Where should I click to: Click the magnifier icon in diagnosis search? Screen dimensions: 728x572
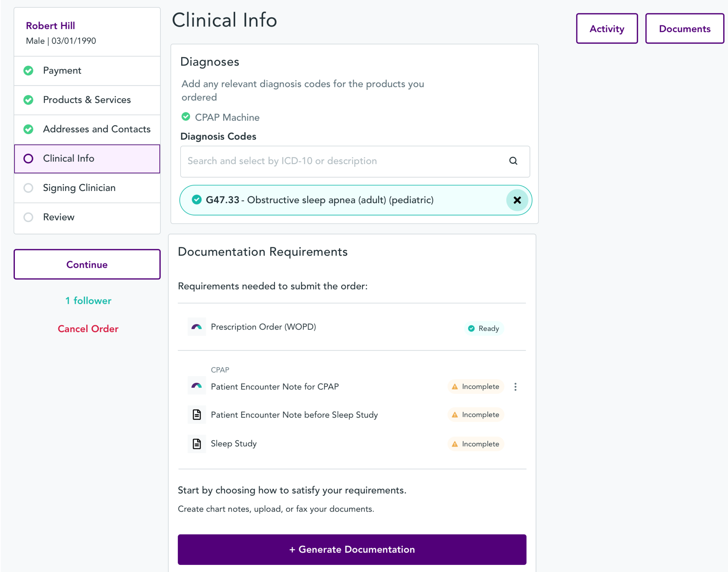click(x=513, y=161)
